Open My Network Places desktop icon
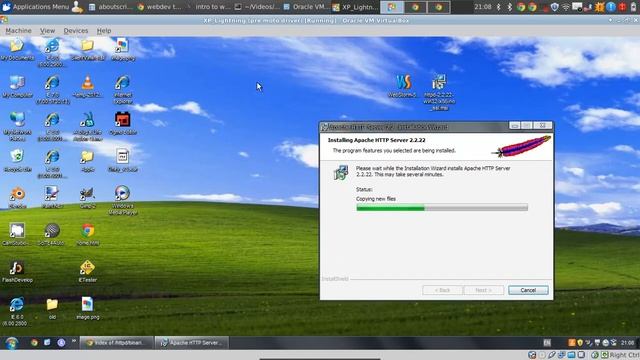The height and width of the screenshot is (360, 640). (x=17, y=127)
